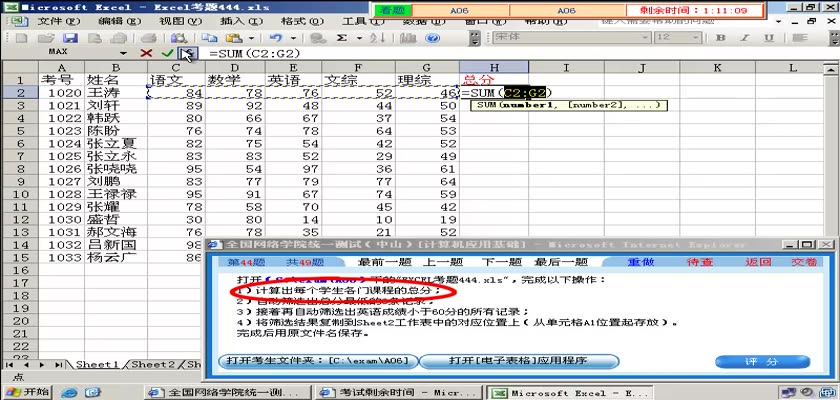Viewport: 840px width, 400px height.
Task: Confirm formula with green checkmark
Action: pyautogui.click(x=168, y=53)
